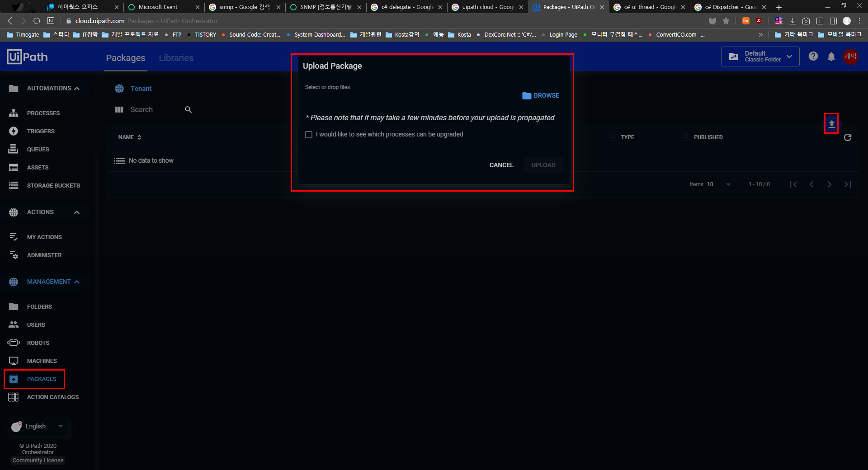Click the Published column header

pyautogui.click(x=708, y=137)
